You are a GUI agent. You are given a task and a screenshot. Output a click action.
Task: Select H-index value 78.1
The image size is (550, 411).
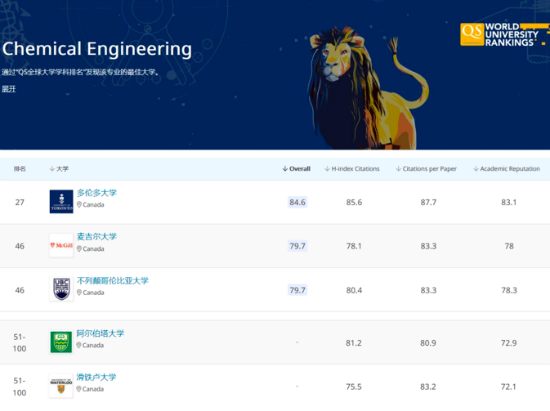click(354, 246)
